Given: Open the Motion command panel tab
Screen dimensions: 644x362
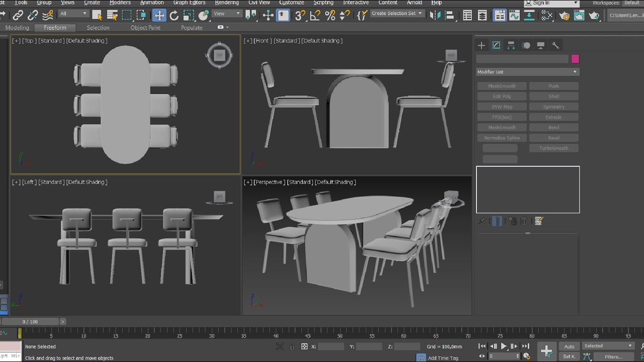Looking at the screenshot, I should coord(526,45).
